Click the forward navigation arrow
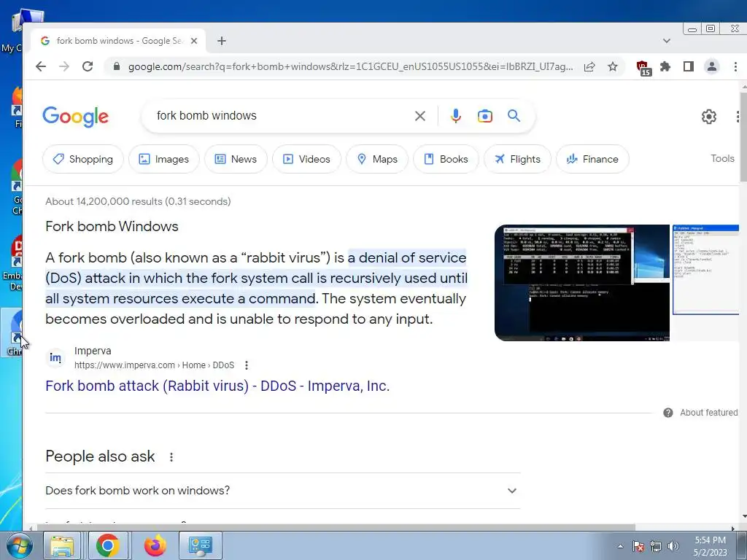Image resolution: width=747 pixels, height=560 pixels. pos(64,66)
